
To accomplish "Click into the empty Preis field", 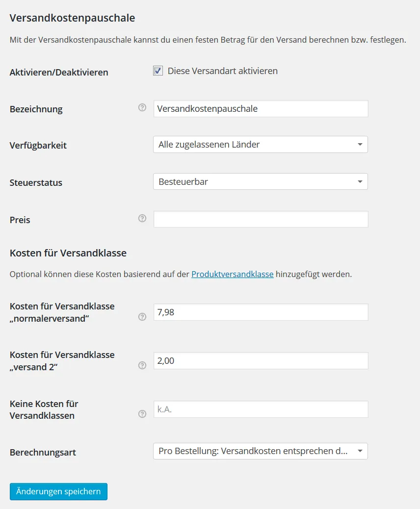I will tap(261, 219).
